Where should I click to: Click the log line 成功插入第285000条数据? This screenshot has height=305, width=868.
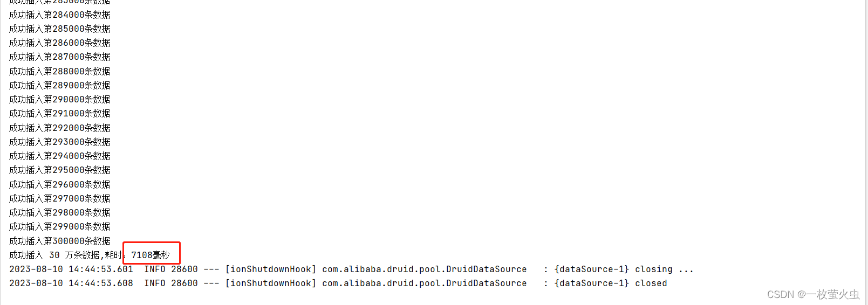pyautogui.click(x=60, y=29)
